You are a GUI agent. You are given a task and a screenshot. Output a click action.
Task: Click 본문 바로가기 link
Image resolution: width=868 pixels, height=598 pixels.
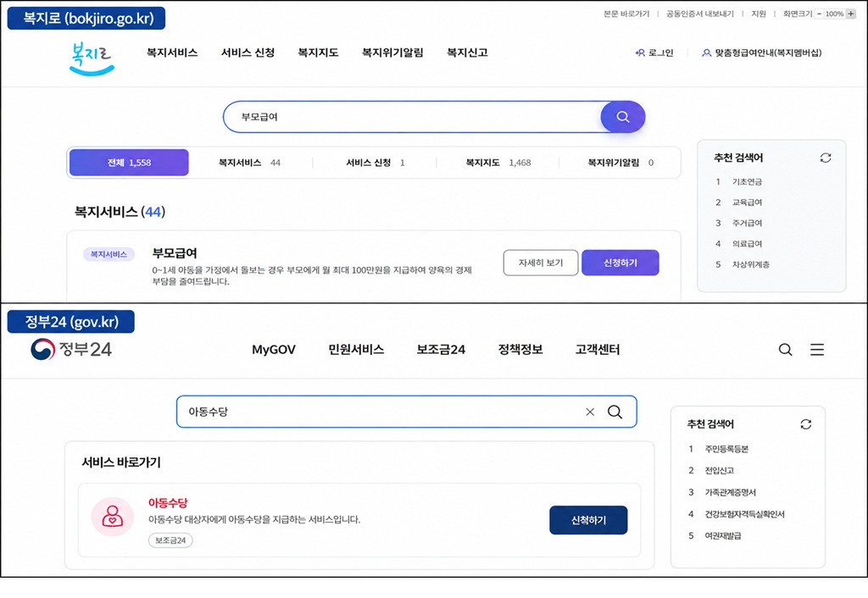626,14
